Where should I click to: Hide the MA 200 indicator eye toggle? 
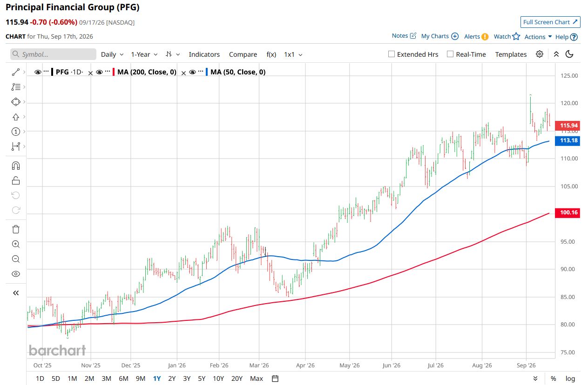click(99, 72)
